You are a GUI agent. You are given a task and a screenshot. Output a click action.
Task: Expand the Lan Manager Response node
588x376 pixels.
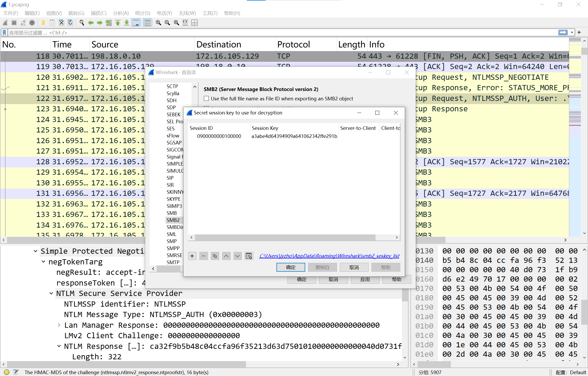[x=59, y=325]
